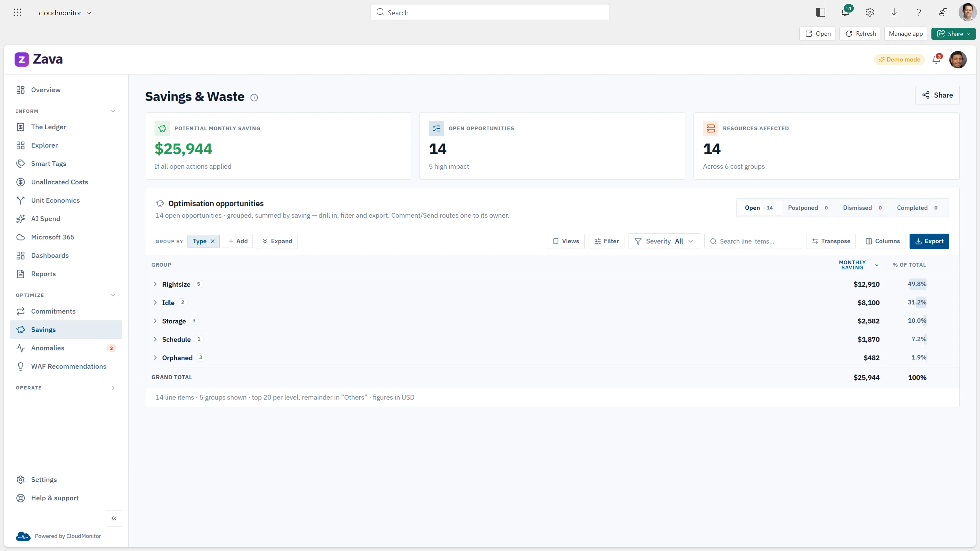Collapse the INFORM section
This screenshot has width=980, height=551.
click(x=113, y=111)
